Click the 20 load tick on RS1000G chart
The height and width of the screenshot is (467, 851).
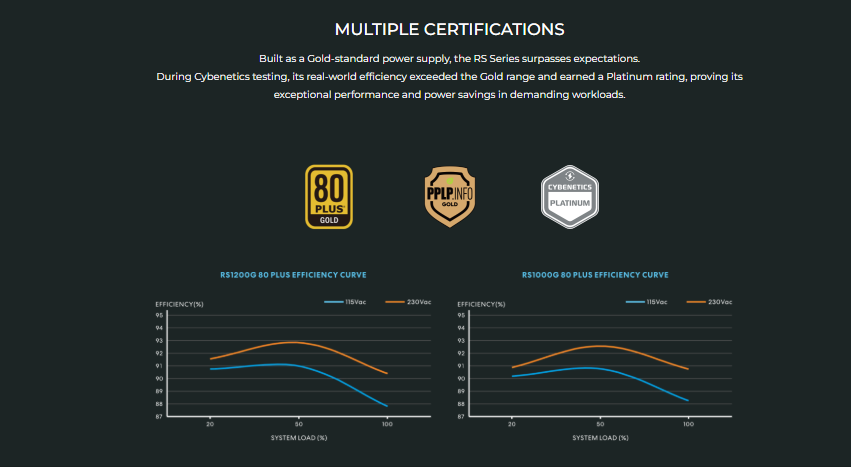click(511, 425)
